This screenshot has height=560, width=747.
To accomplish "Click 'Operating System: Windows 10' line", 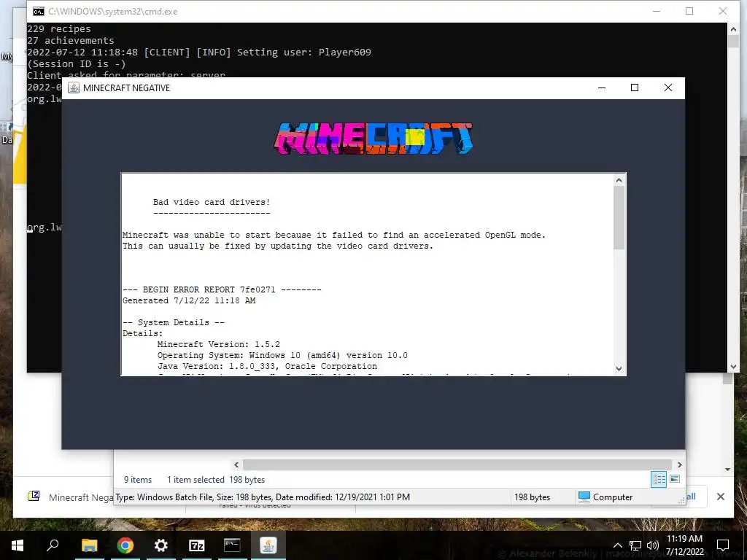I will (x=282, y=355).
